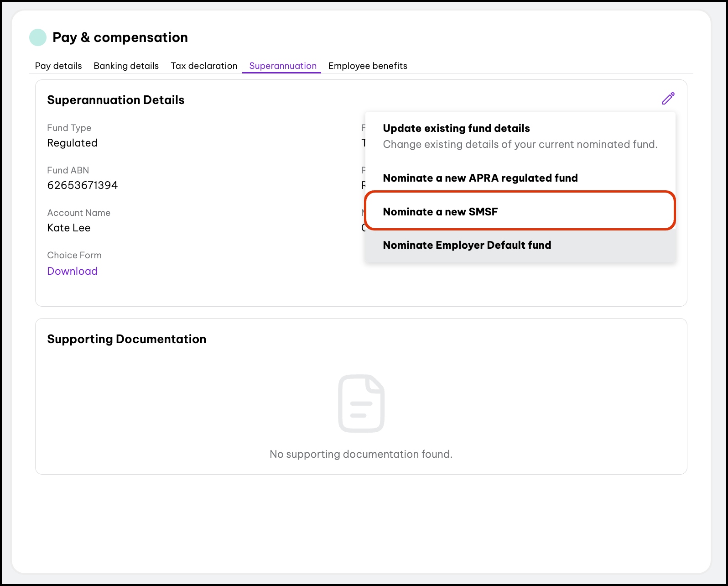Click the Superannuation Details heading
Screen dimensions: 728x586
coord(115,100)
